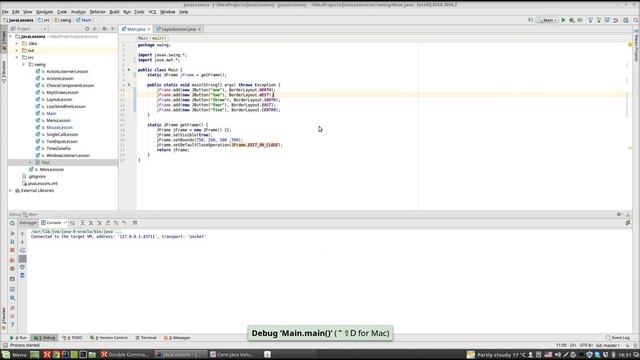Screen dimensions: 640x360
Task: Expand the out folder in project tree
Action: click(x=17, y=51)
